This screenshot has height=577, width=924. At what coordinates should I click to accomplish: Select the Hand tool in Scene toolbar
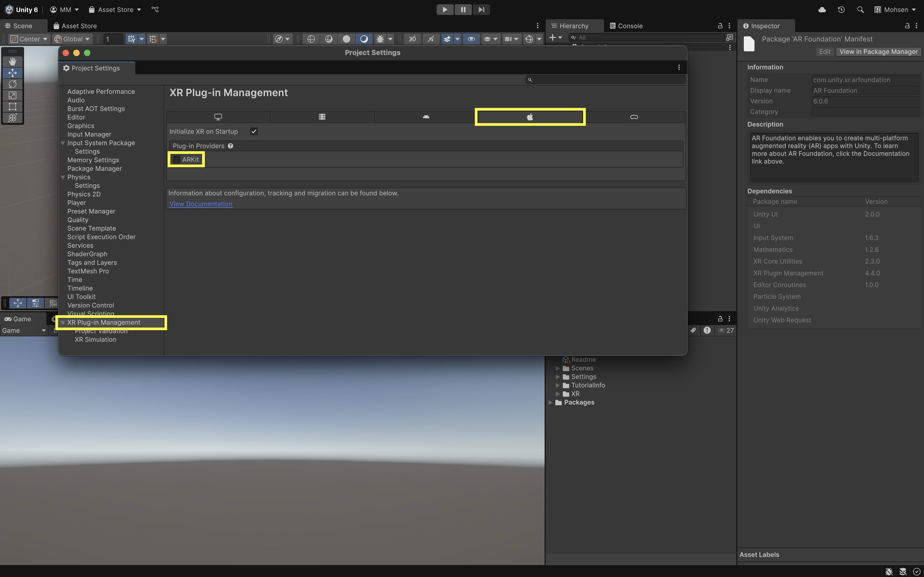13,61
